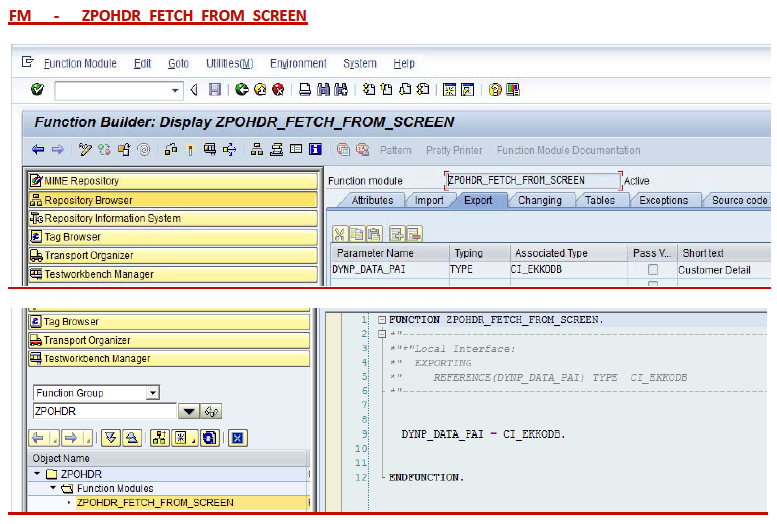Screen dimensions: 777x524
Task: Click the Check syntax icon
Action: (x=171, y=149)
